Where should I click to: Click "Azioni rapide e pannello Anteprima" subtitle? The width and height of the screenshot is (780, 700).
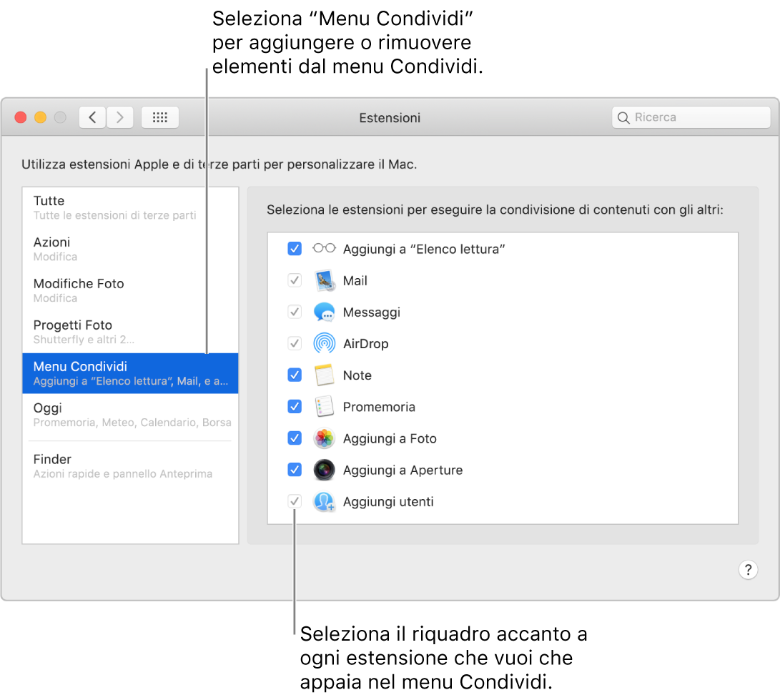tap(123, 473)
